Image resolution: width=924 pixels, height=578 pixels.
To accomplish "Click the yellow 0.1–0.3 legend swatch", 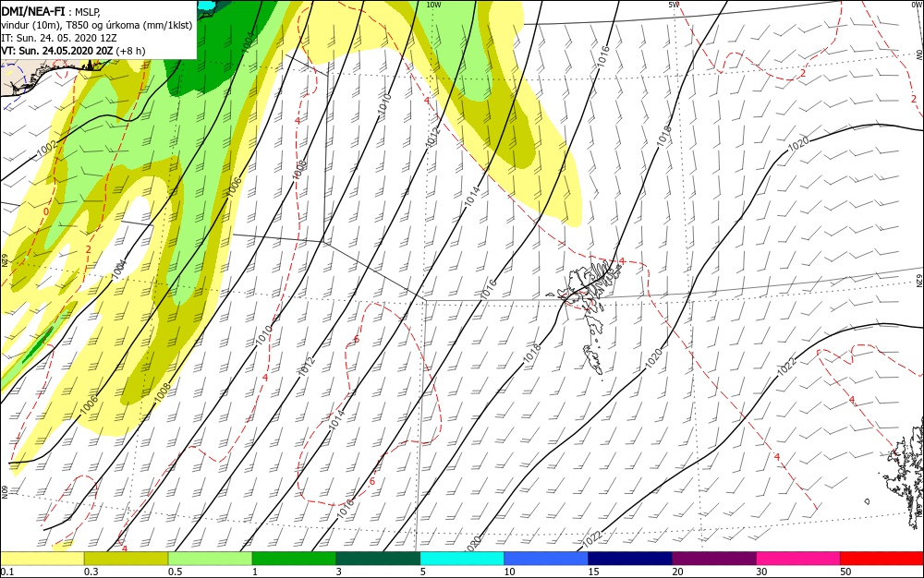I will (x=43, y=559).
